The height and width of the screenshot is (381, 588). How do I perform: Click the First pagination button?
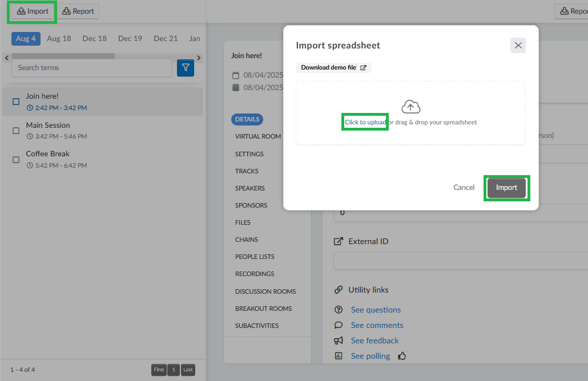pyautogui.click(x=159, y=370)
